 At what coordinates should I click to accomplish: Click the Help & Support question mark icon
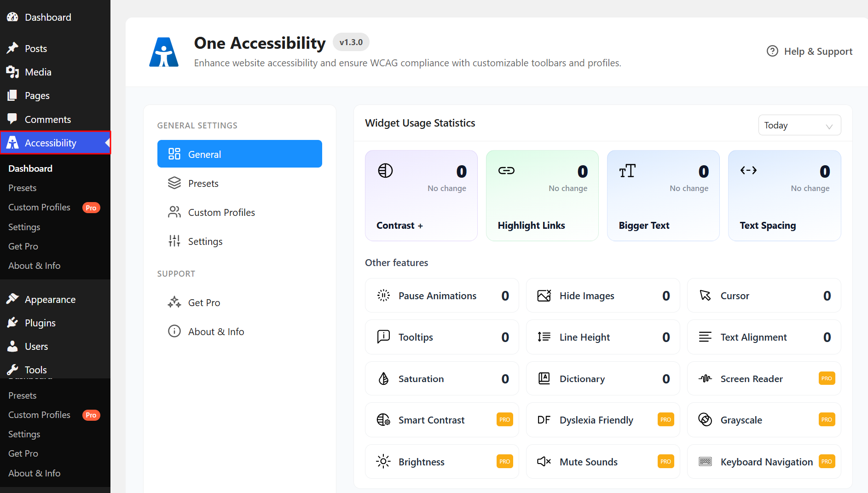(x=772, y=51)
